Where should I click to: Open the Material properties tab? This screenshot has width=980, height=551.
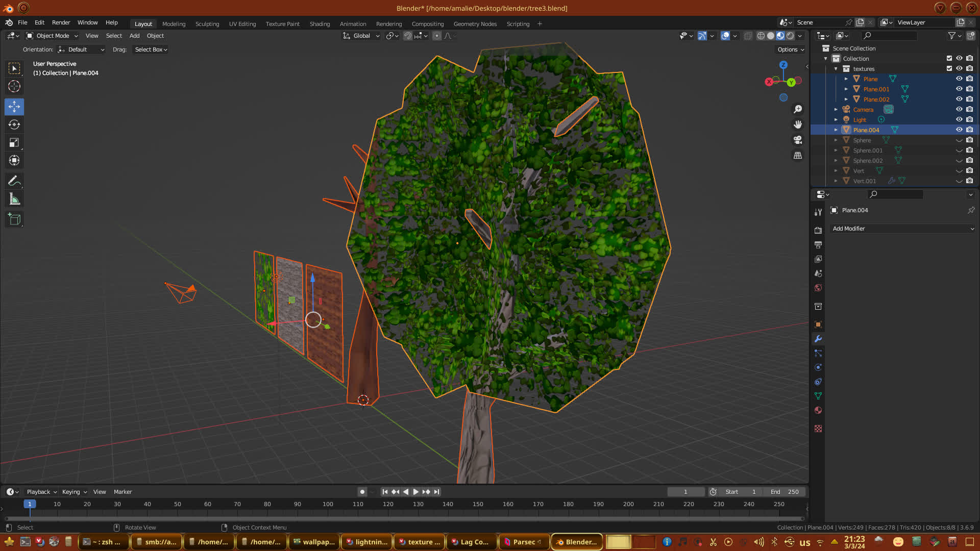click(818, 410)
